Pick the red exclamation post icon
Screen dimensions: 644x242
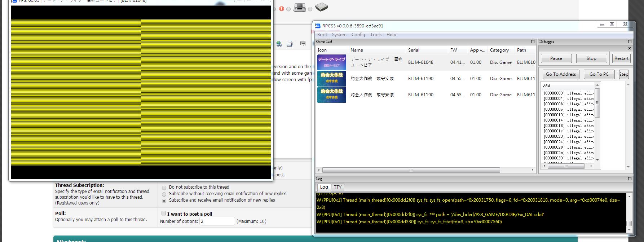click(x=282, y=9)
